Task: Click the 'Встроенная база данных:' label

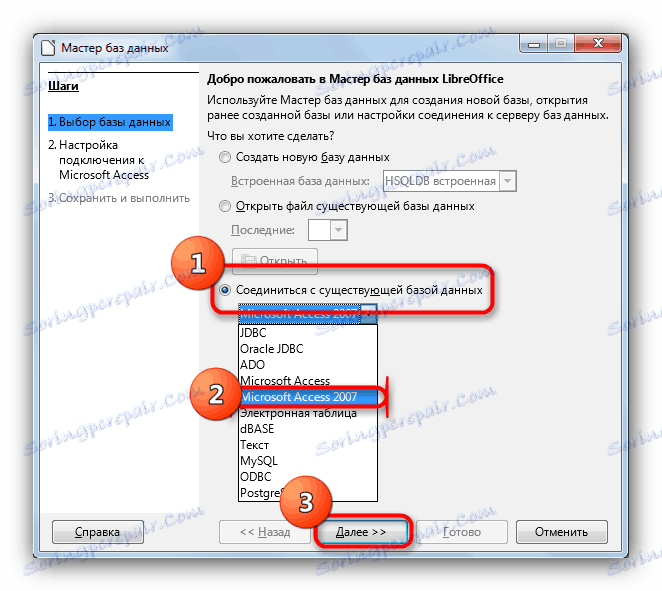Action: click(300, 181)
